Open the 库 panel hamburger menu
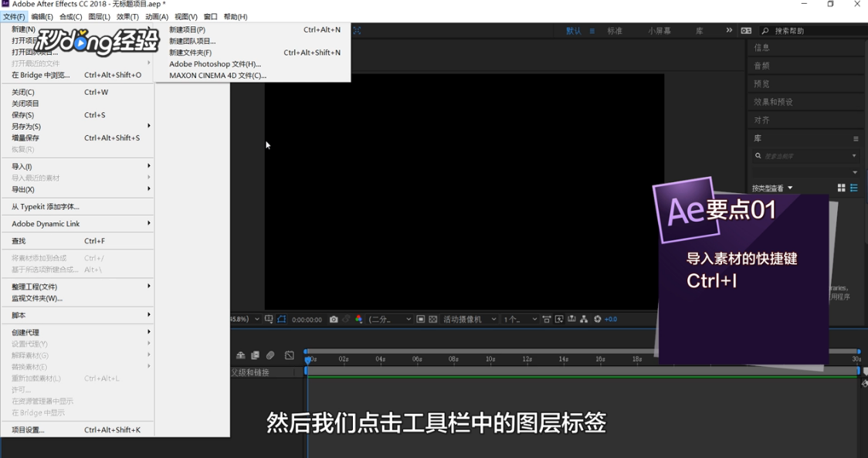This screenshot has height=458, width=868. (x=856, y=139)
